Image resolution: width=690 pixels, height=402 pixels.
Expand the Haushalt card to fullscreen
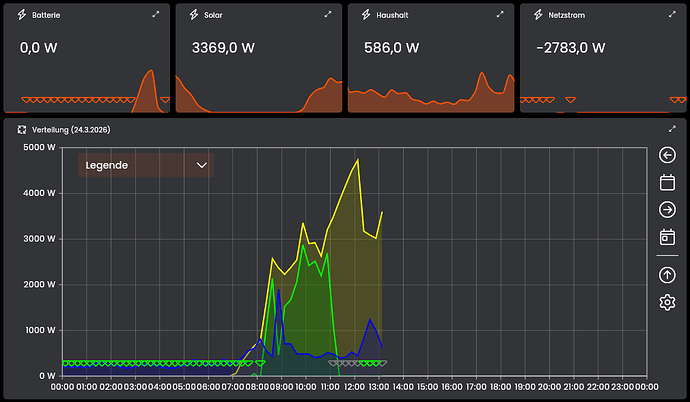coord(501,15)
